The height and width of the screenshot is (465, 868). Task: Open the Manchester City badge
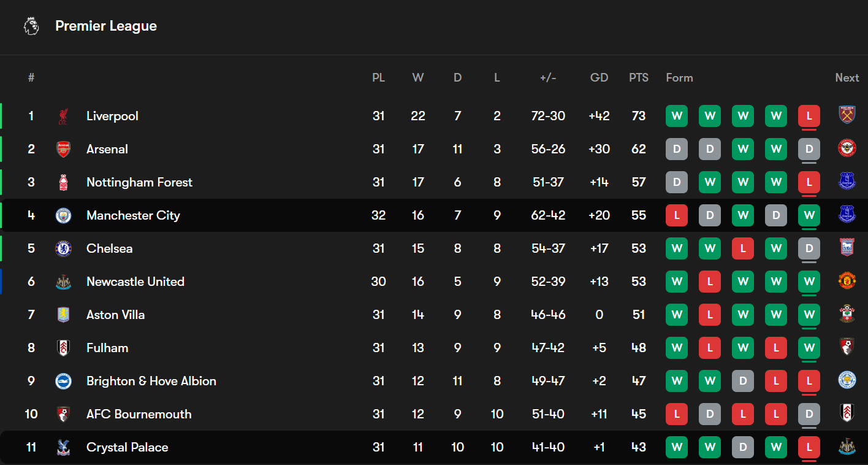tap(63, 215)
